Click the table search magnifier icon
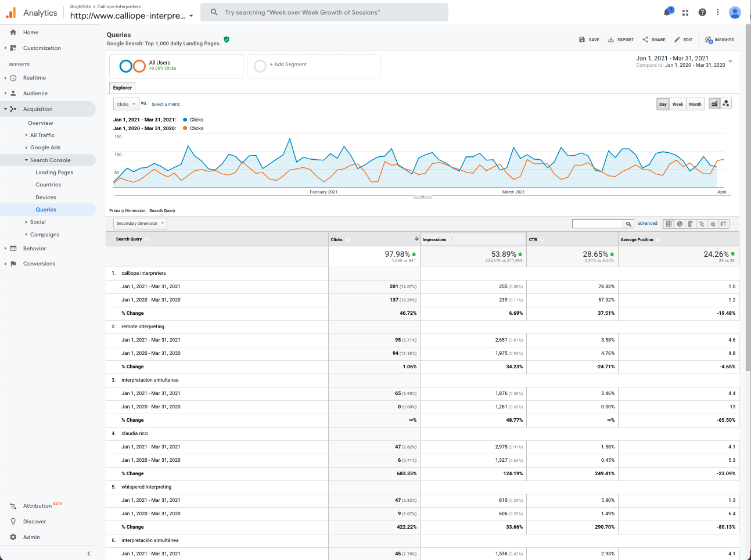The image size is (751, 560). click(x=628, y=223)
